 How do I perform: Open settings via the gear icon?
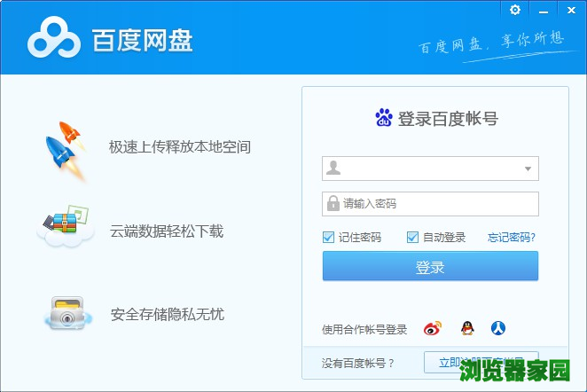pyautogui.click(x=515, y=9)
